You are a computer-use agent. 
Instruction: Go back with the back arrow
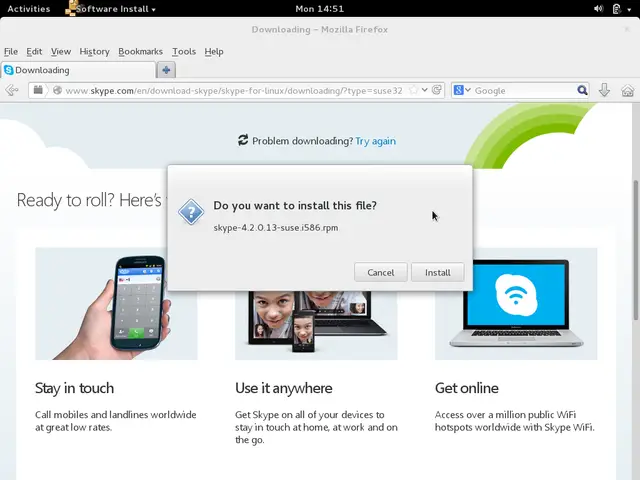[12, 90]
